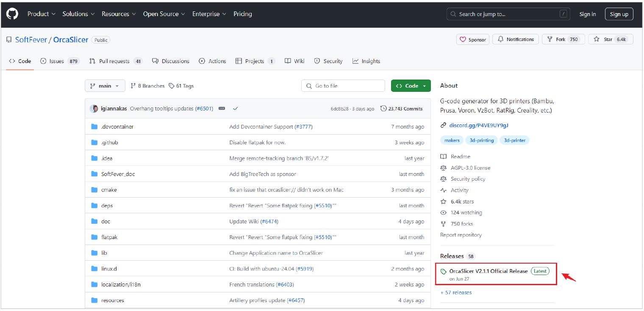Open the flatpak folder
Screen dimensions: 644x311
109,237
